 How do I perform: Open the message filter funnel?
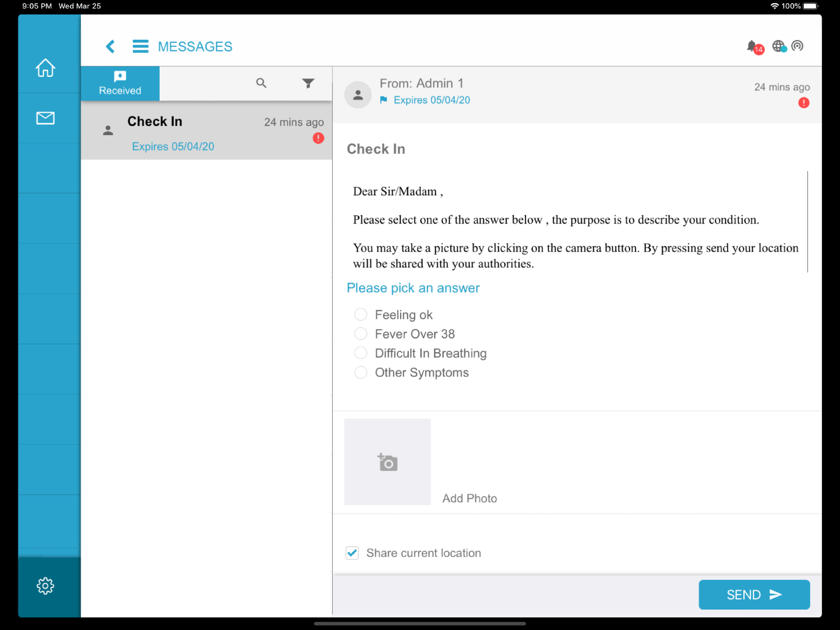pyautogui.click(x=308, y=83)
